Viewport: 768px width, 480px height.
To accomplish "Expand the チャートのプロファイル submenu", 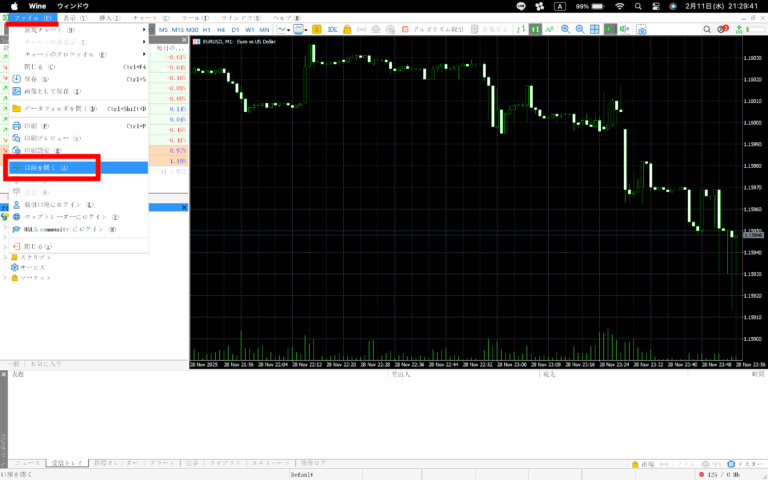I will 58,54.
